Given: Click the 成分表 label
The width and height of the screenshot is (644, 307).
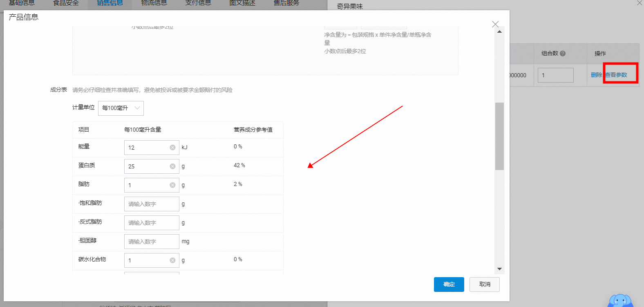Looking at the screenshot, I should (58, 90).
